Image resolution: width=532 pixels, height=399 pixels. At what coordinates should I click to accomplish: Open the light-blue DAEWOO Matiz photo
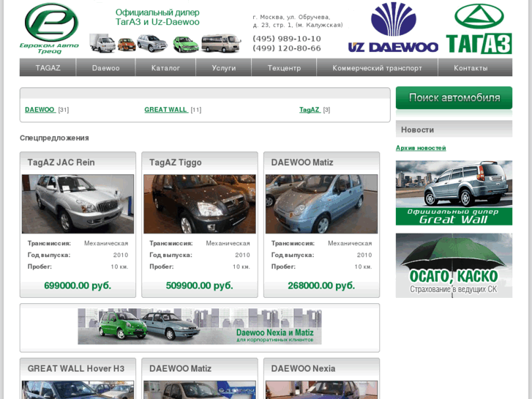[x=321, y=204]
